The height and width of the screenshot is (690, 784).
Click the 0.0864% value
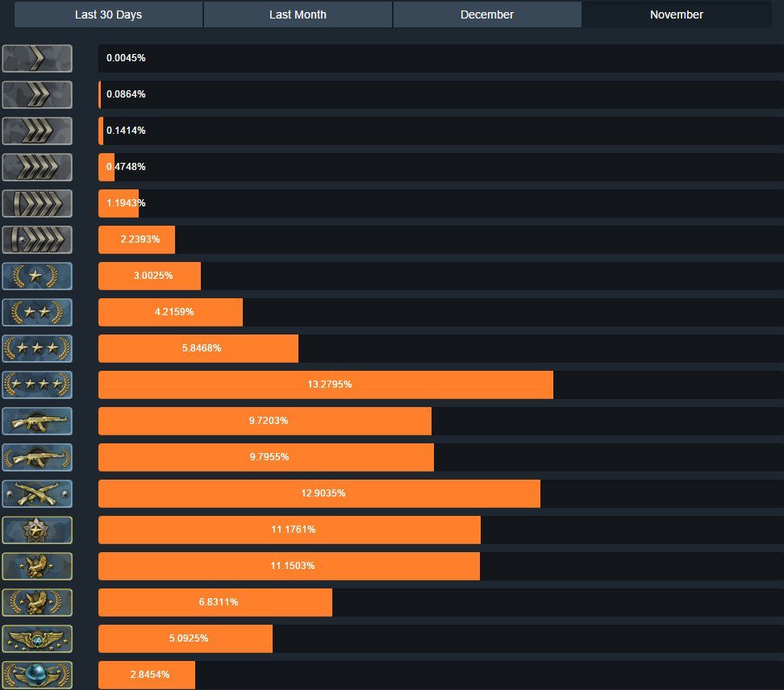(126, 94)
